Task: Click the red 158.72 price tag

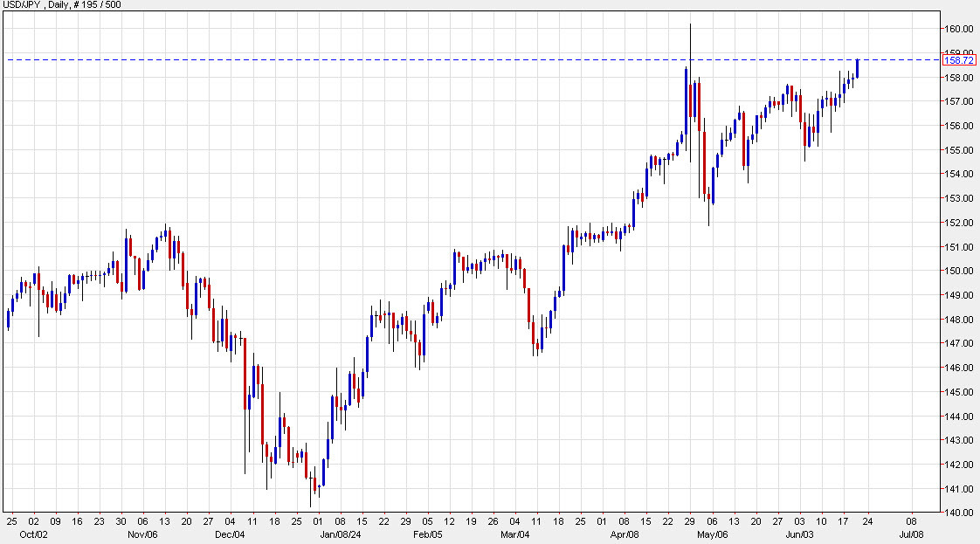Action: tap(957, 61)
